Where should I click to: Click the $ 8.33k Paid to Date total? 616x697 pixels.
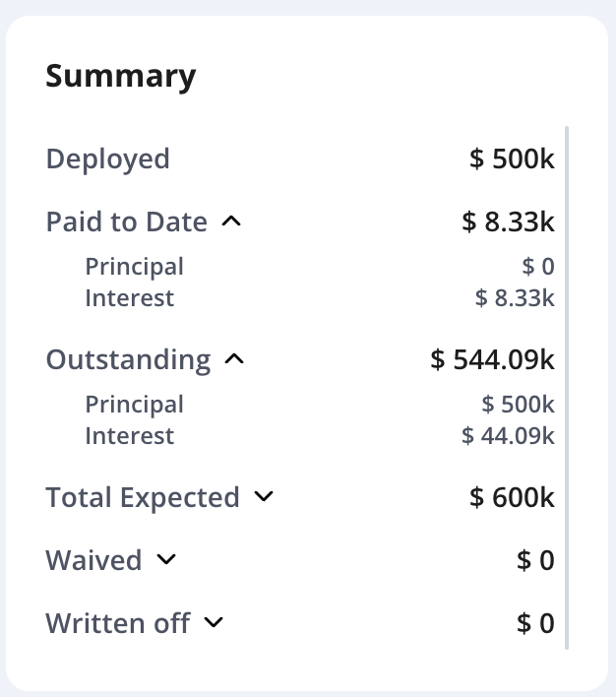508,222
